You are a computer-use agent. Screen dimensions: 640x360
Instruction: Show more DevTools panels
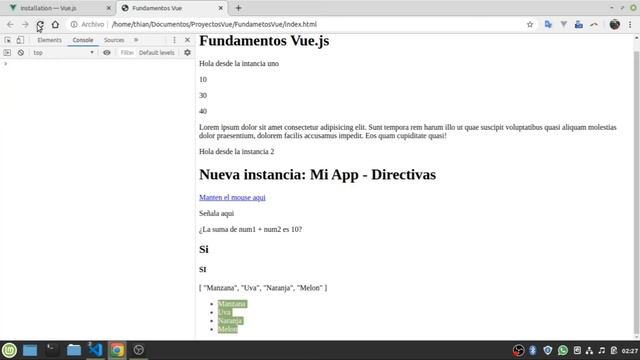136,40
